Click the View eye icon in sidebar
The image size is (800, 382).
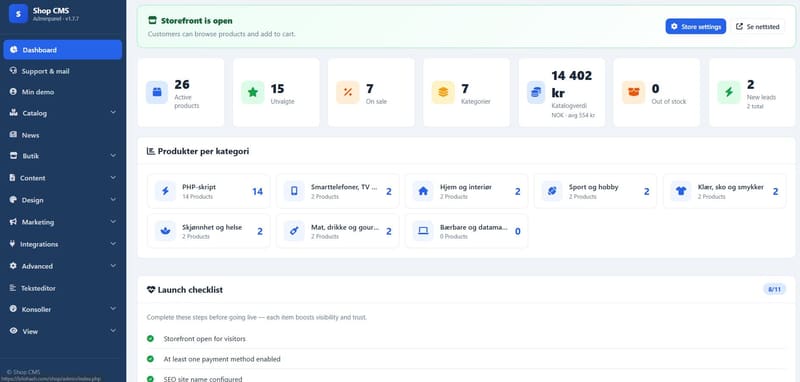(13, 331)
